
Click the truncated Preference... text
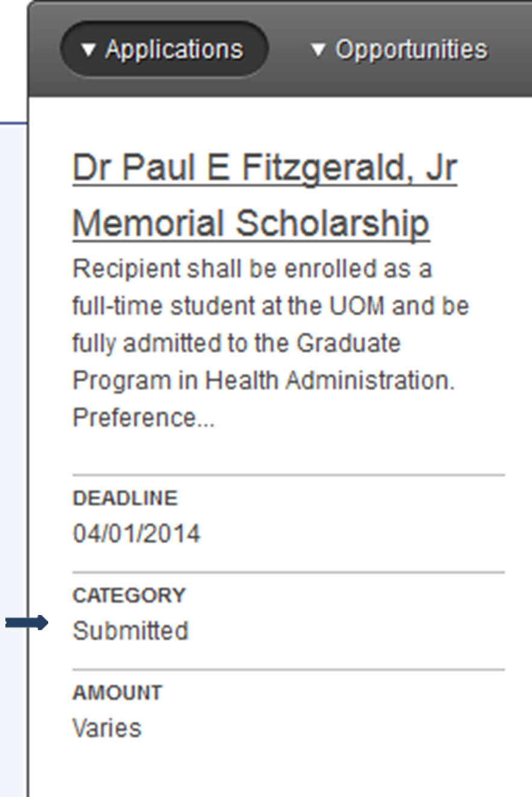143,417
